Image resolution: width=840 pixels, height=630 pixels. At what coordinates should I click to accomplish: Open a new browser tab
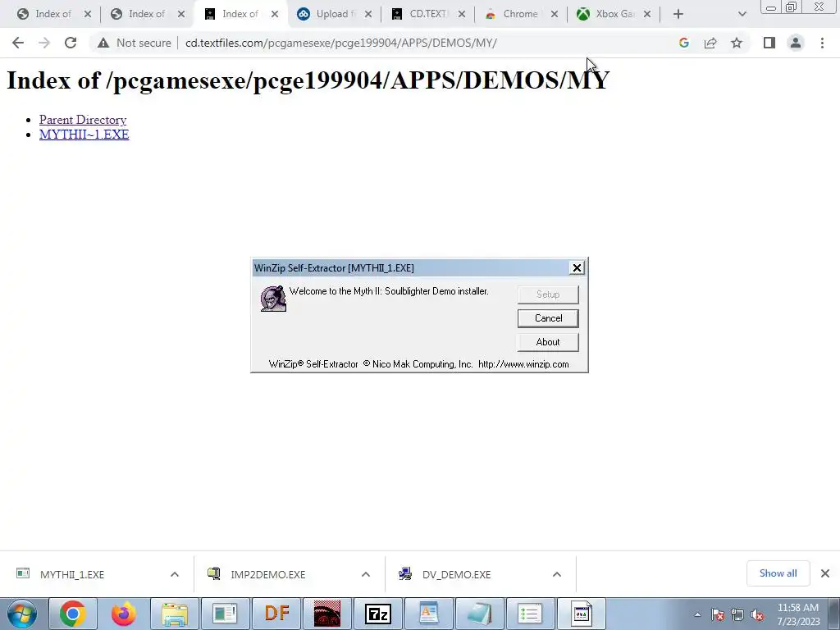tap(678, 14)
